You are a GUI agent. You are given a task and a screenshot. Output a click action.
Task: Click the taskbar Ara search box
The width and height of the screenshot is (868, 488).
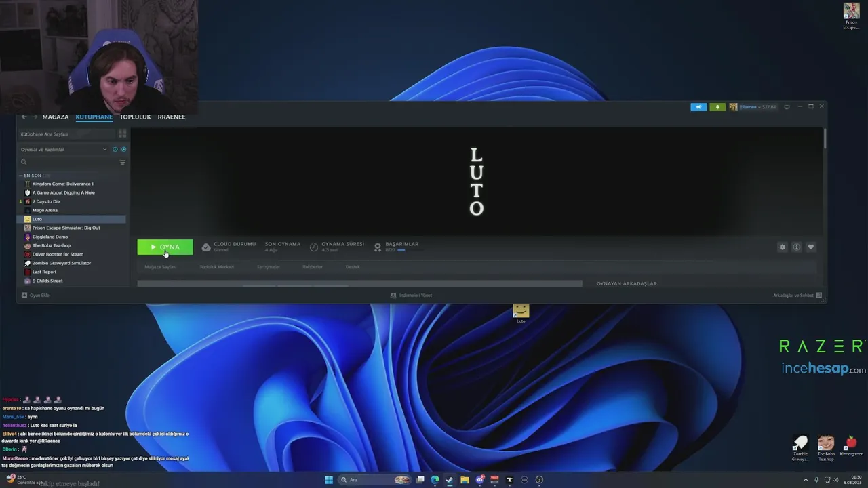[x=376, y=480]
